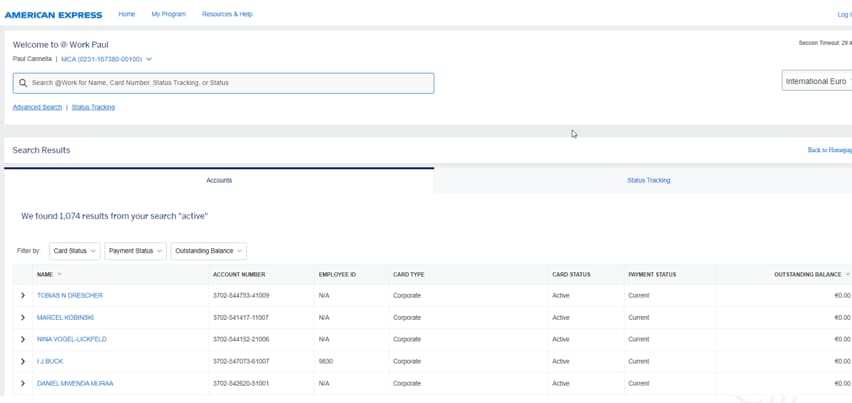Open the Payment Status filter dropdown
The height and width of the screenshot is (403, 852).
pos(135,251)
